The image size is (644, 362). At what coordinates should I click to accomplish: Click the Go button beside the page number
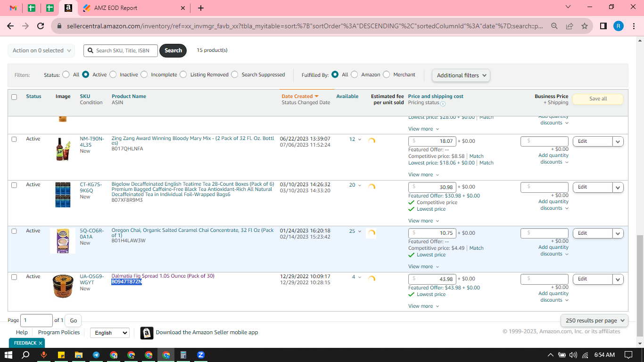74,321
